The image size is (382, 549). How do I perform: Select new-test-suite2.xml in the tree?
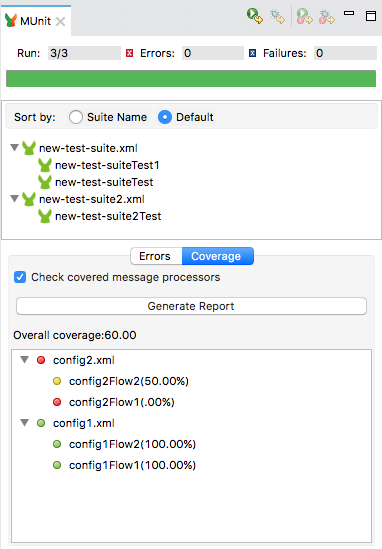tap(92, 199)
